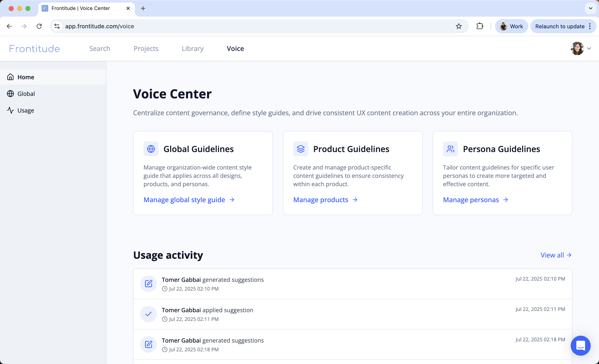Go back to the previous page
This screenshot has height=364, width=599.
pyautogui.click(x=9, y=26)
